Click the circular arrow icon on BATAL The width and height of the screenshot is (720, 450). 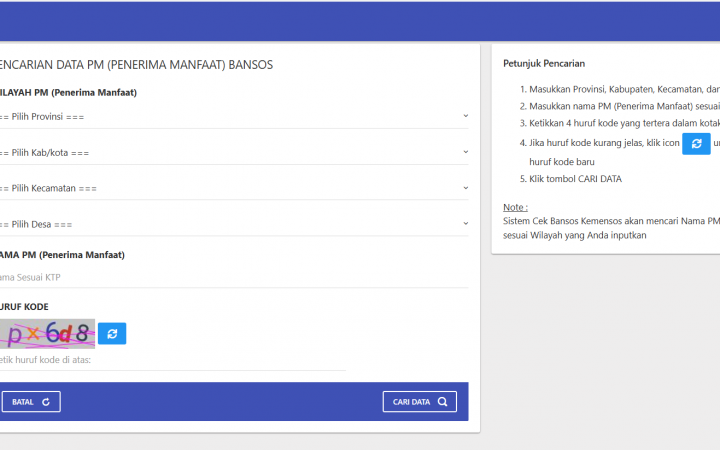click(47, 402)
